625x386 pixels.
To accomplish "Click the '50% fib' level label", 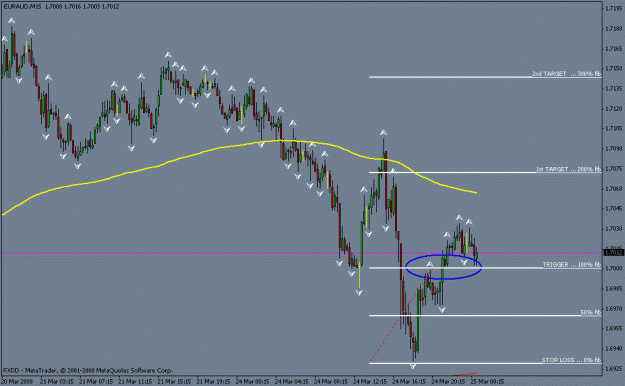I will (x=591, y=312).
